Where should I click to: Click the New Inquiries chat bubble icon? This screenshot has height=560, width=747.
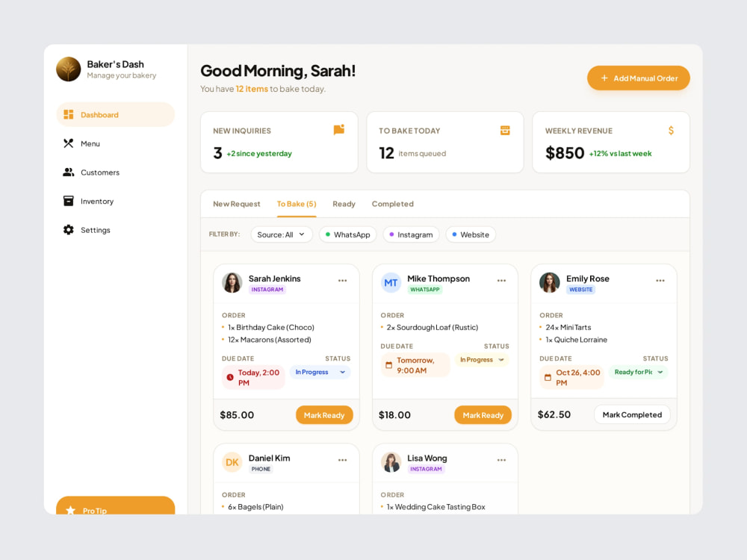[338, 129]
